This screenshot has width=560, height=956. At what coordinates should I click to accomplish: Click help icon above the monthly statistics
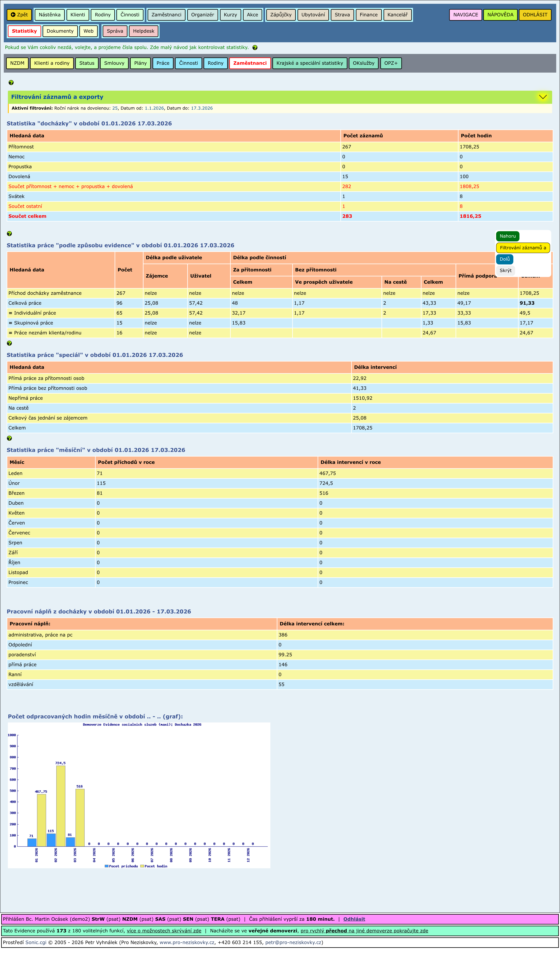pos(9,438)
